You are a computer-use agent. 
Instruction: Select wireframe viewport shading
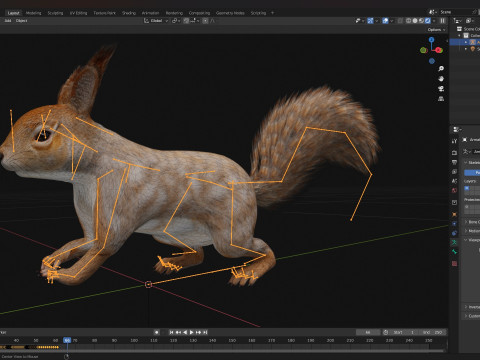tap(409, 21)
